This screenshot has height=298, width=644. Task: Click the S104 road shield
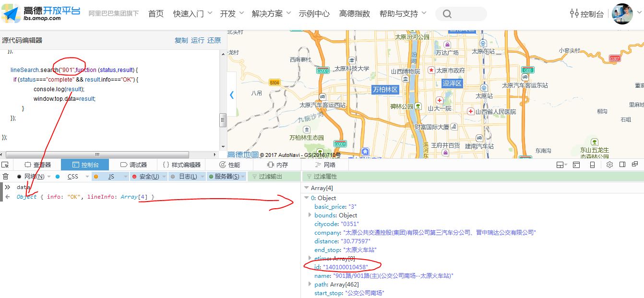274,82
